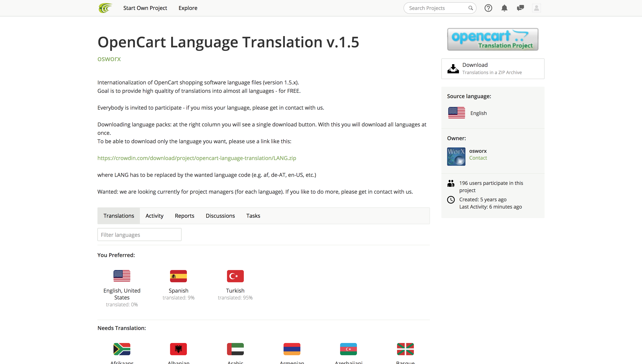Image resolution: width=642 pixels, height=364 pixels.
Task: Focus the Filter languages field
Action: click(x=139, y=235)
